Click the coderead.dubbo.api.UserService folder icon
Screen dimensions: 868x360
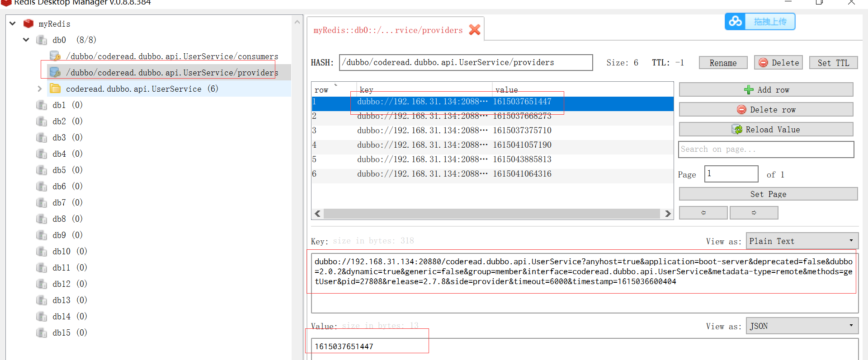tap(55, 89)
